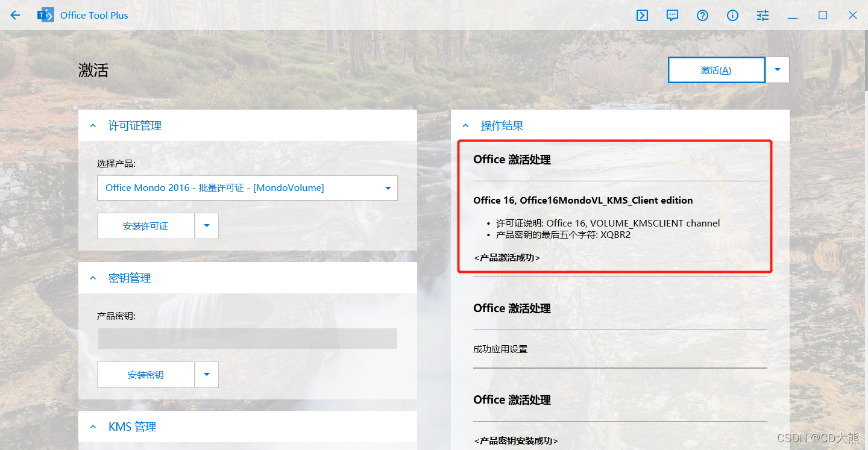Click the <产品激活成功> result text
This screenshot has width=868, height=450.
tap(507, 257)
